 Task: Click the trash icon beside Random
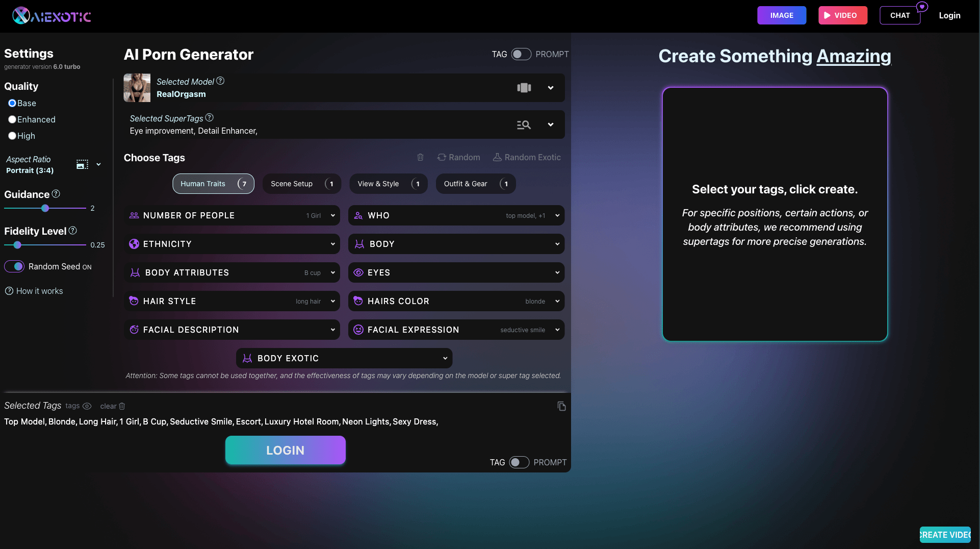point(420,157)
